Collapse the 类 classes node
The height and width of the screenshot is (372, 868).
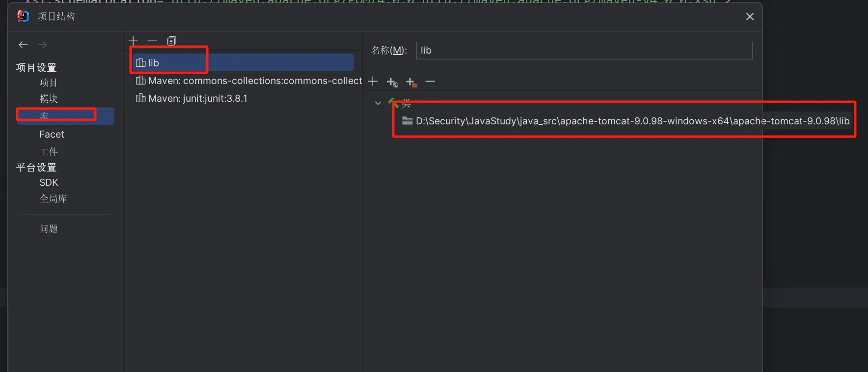pos(378,103)
